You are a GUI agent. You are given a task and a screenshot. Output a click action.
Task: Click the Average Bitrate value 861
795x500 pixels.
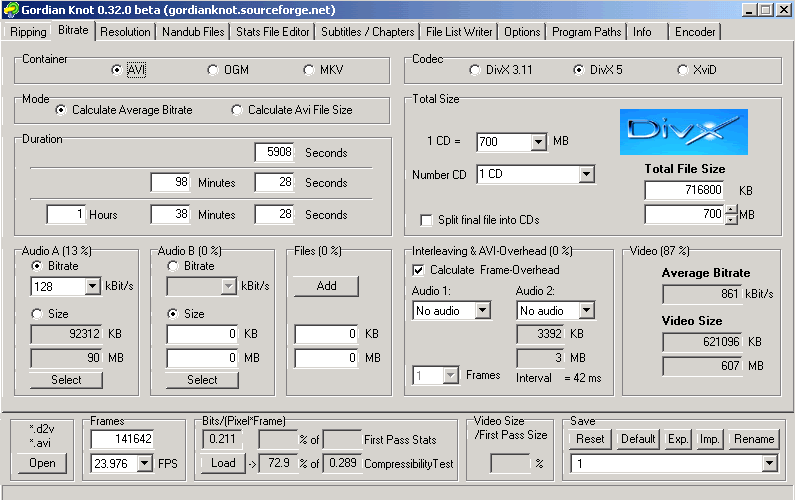click(x=702, y=294)
